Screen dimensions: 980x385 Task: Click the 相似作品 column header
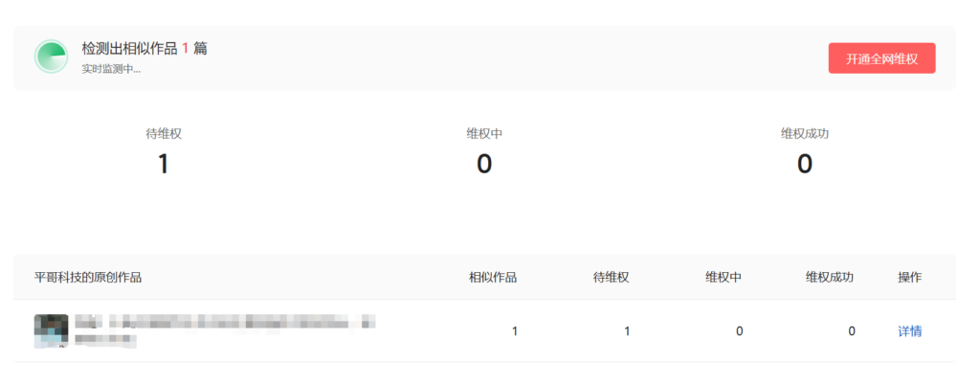[x=493, y=278]
